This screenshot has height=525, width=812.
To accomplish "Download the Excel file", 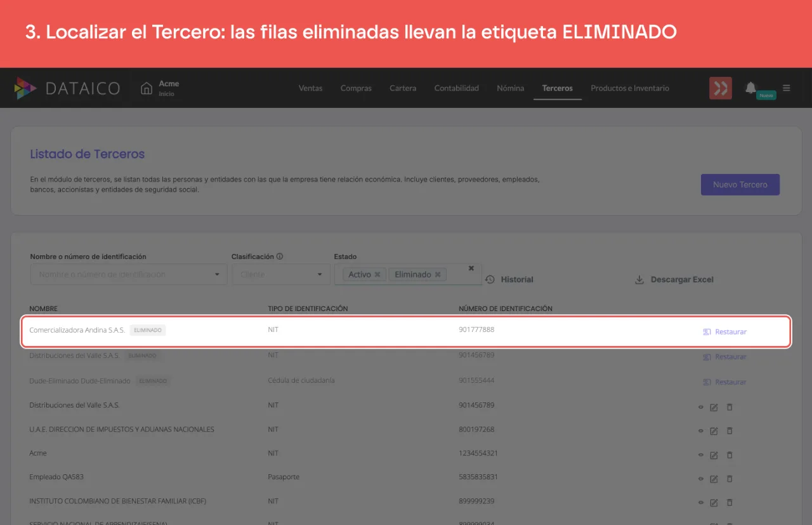I will (x=674, y=279).
